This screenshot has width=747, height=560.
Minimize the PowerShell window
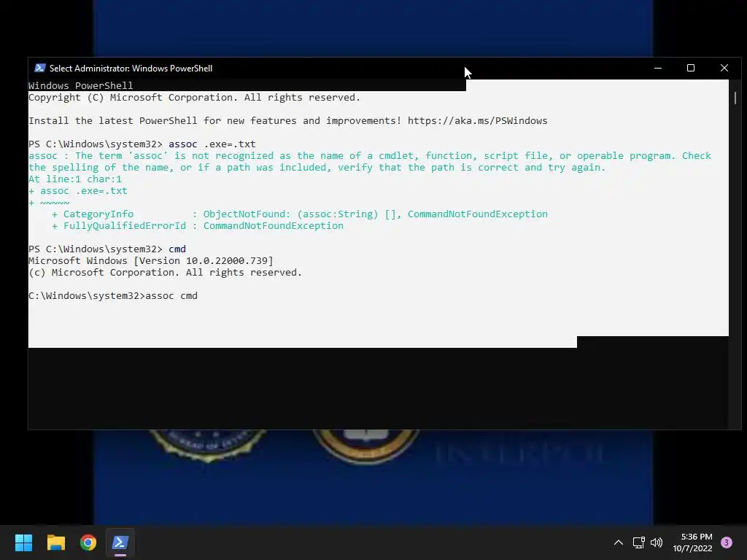pos(658,68)
